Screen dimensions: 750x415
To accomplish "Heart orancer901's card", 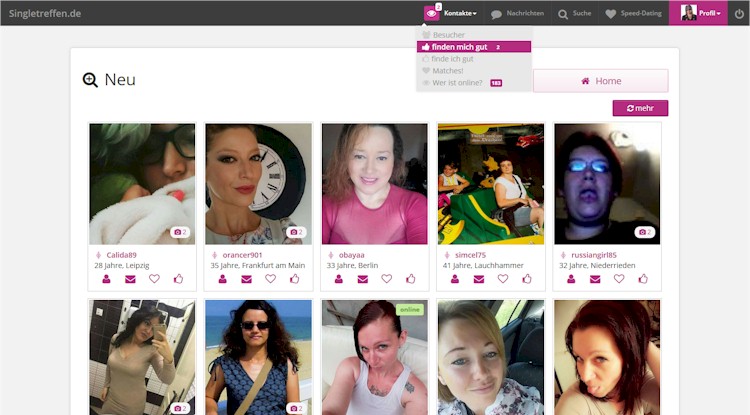I will pos(270,279).
